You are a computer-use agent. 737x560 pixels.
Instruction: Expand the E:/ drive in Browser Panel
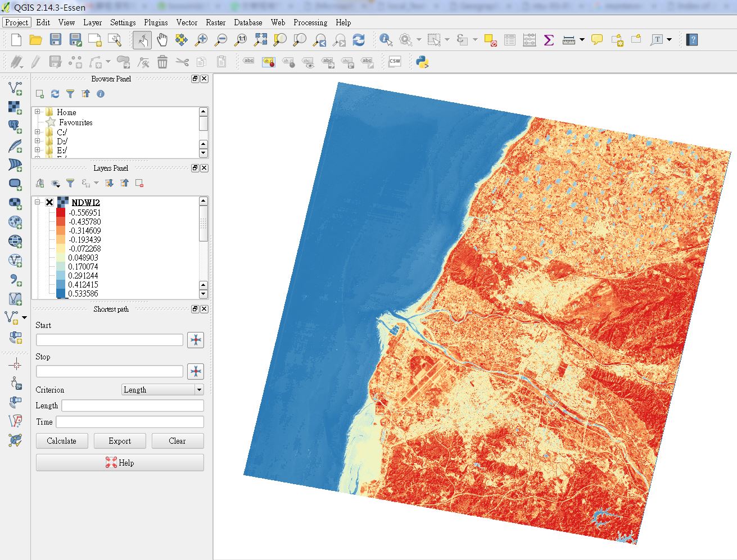tap(38, 150)
